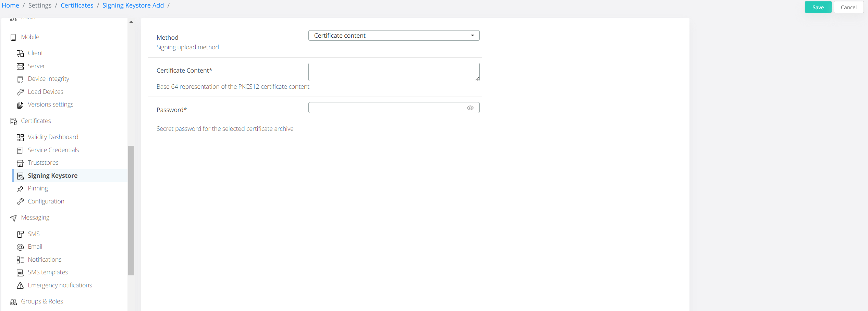Click the Device Integrity icon
This screenshot has height=311, width=868.
click(x=20, y=79)
